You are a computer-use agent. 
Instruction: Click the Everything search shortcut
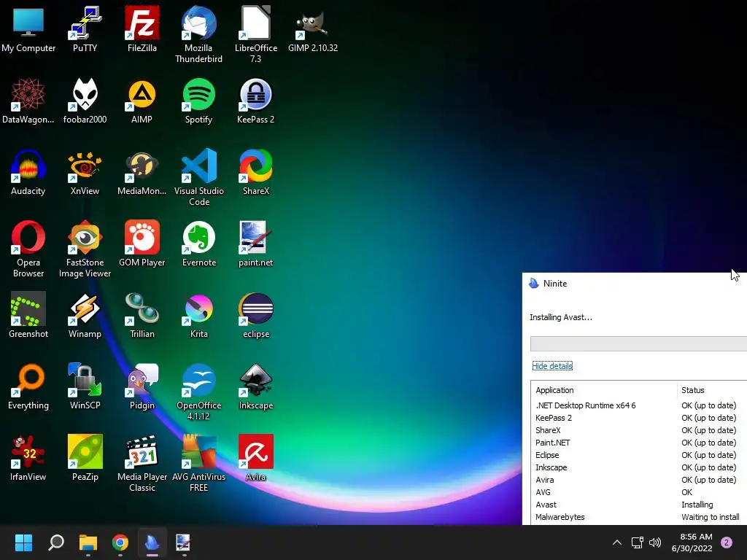(x=28, y=386)
